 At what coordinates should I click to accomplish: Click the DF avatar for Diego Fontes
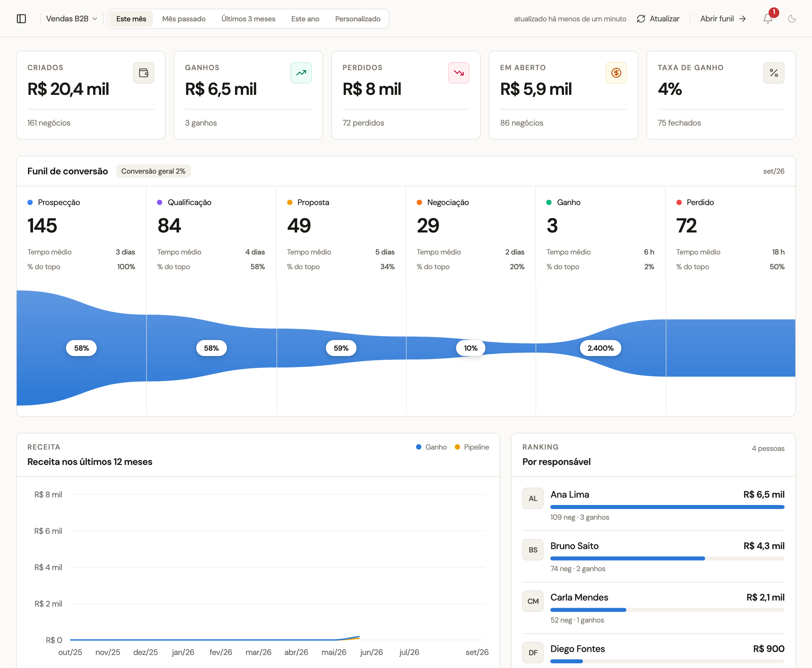[x=533, y=653]
